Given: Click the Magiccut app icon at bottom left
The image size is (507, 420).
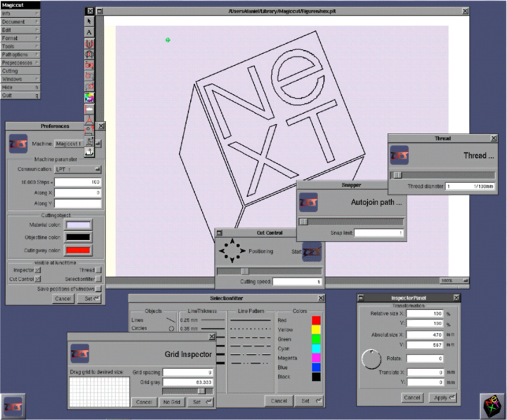Looking at the screenshot, I should click(x=13, y=406).
